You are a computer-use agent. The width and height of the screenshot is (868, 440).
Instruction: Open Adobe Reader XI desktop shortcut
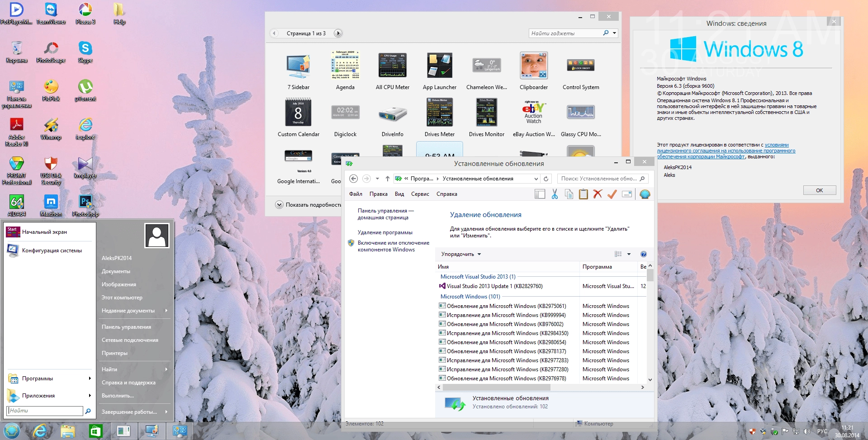[17, 132]
